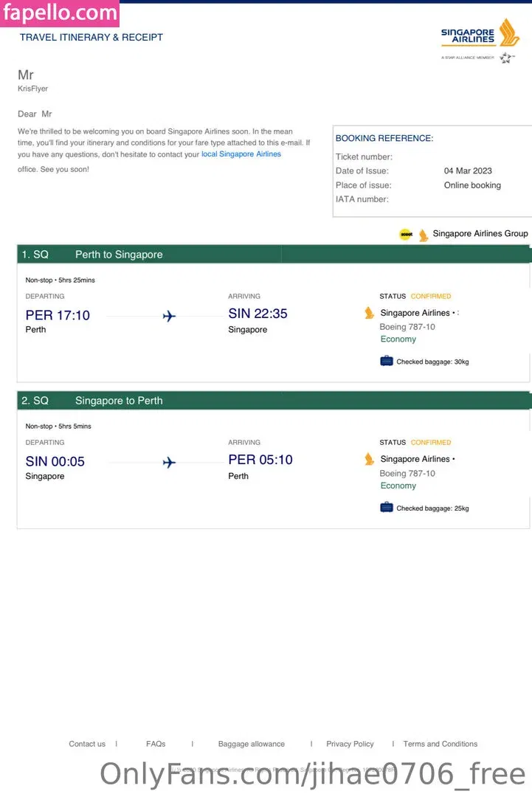Viewport: 532px width, 797px height.
Task: Click the BOOKING REFERENCE heading
Action: [384, 138]
